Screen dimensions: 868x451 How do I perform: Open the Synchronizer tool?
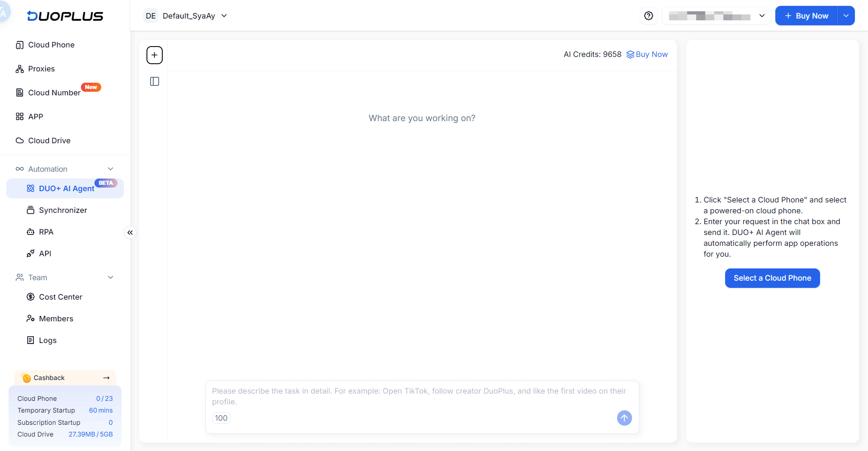pyautogui.click(x=63, y=210)
